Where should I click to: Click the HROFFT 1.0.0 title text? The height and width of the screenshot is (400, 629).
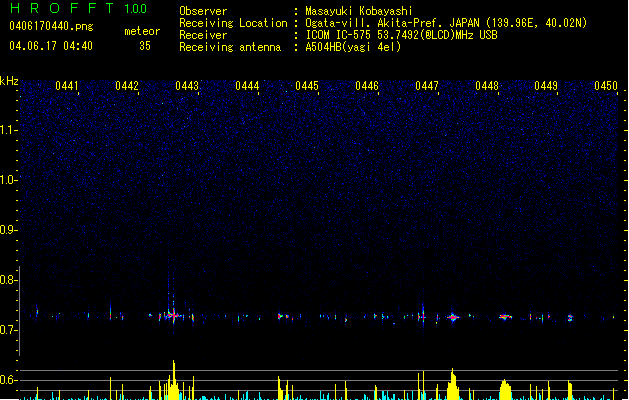point(78,8)
